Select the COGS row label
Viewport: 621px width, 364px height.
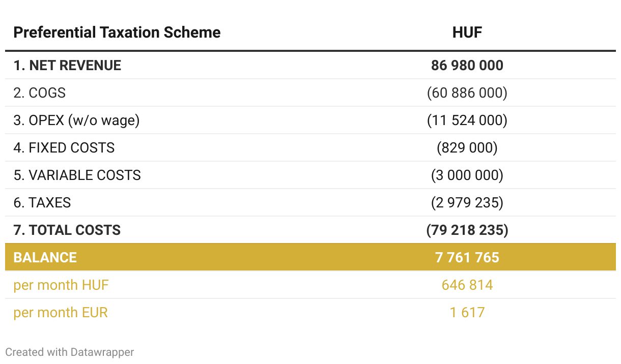[40, 93]
